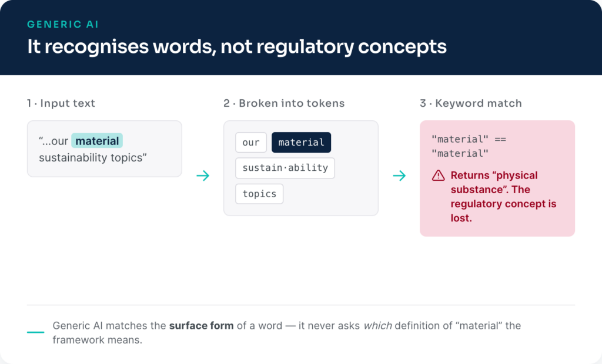
Task: Select the dark 'material' token chip
Action: pos(301,142)
